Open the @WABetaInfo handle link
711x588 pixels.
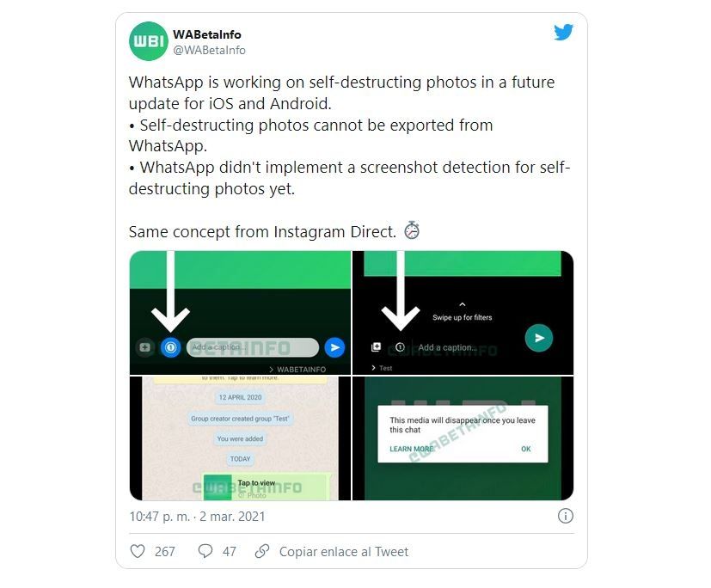(209, 51)
